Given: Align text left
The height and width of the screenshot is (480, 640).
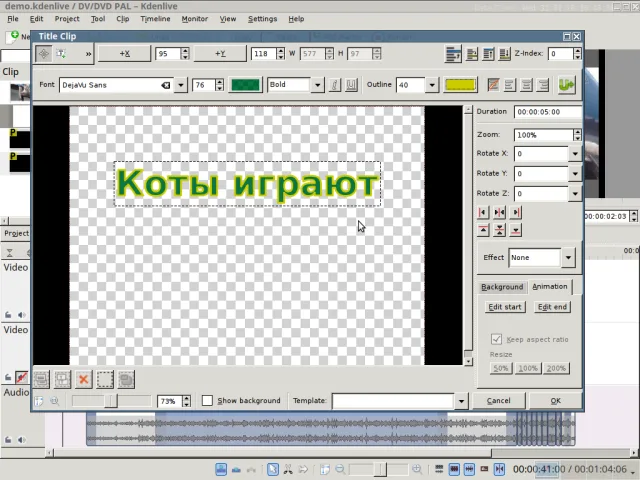Looking at the screenshot, I should (509, 85).
